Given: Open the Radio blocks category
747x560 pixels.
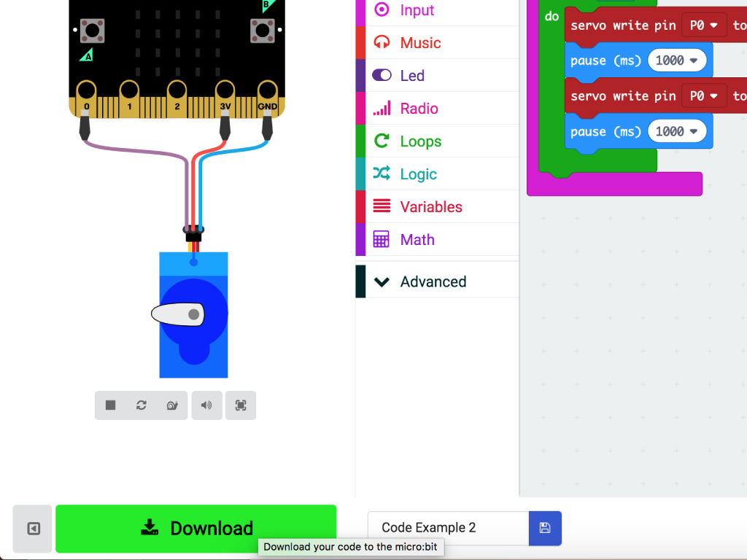Looking at the screenshot, I should click(438, 109).
